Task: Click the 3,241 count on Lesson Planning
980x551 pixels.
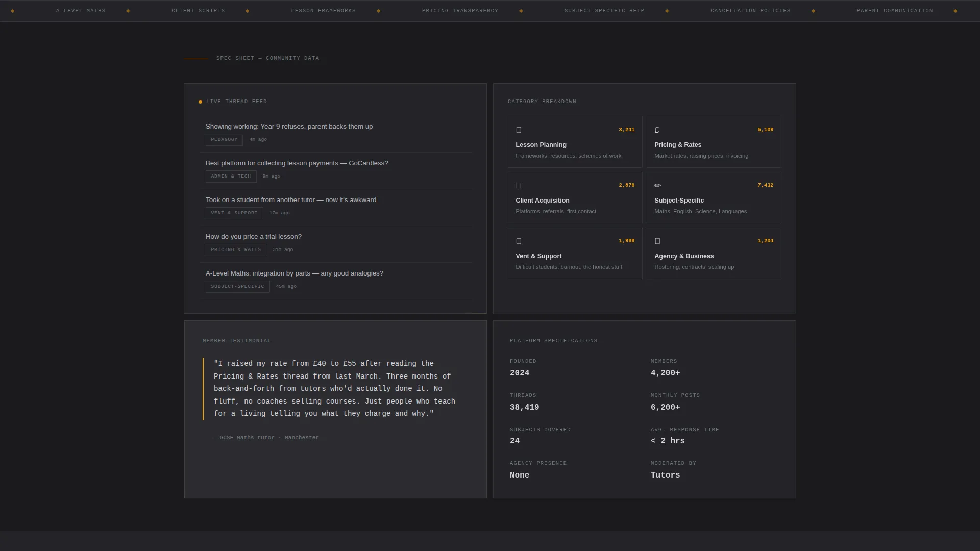Action: pos(626,130)
